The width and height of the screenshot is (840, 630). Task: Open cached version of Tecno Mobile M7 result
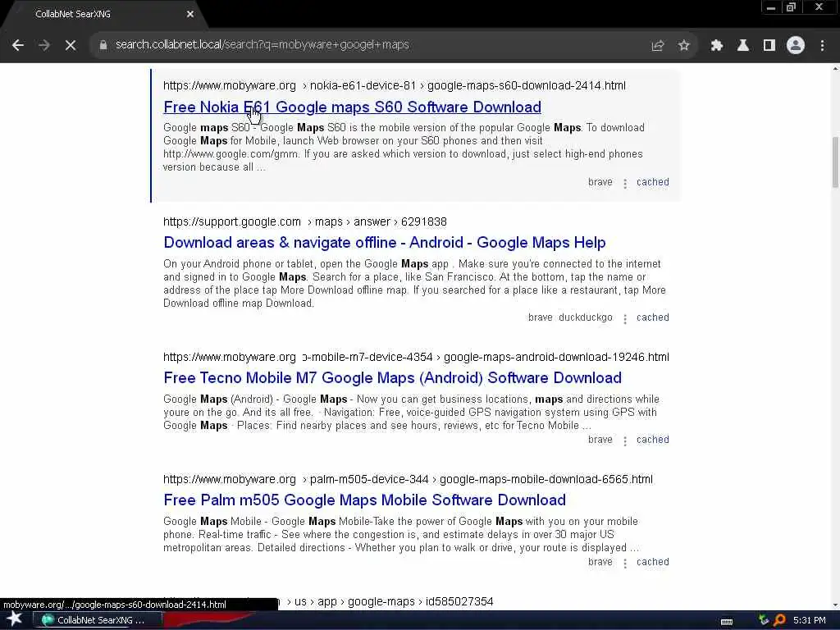click(652, 440)
